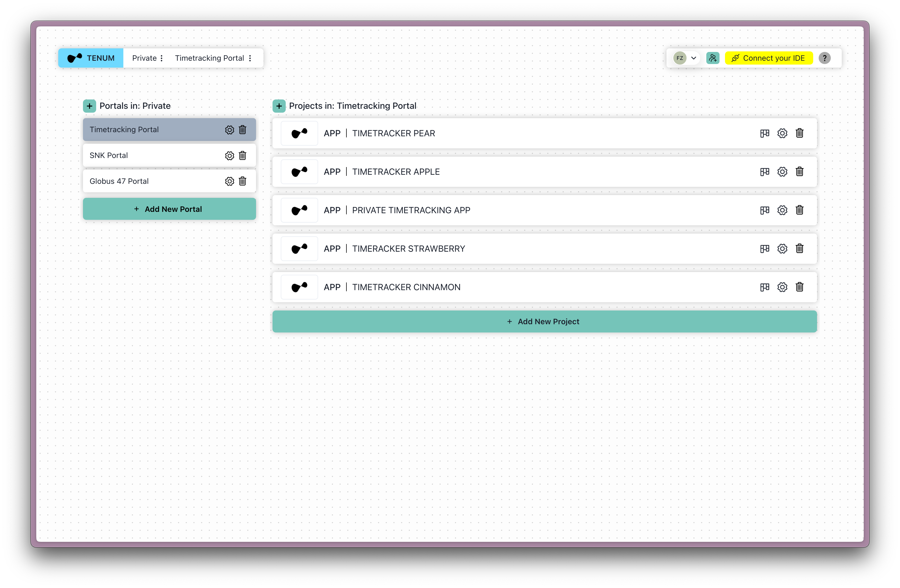Click the TENUM logo home button
The width and height of the screenshot is (900, 588).
91,58
